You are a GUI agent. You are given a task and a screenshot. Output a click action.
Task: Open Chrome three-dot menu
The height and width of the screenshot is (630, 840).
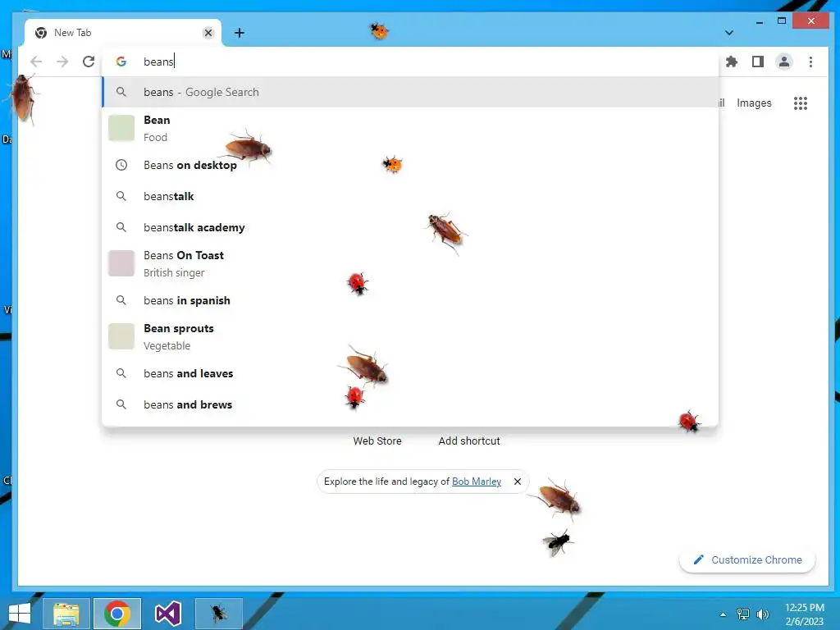coord(810,62)
